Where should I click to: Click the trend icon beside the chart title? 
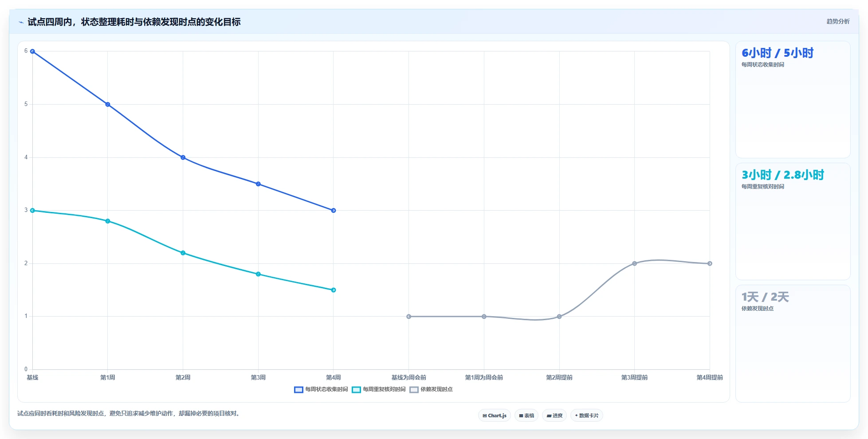point(21,22)
